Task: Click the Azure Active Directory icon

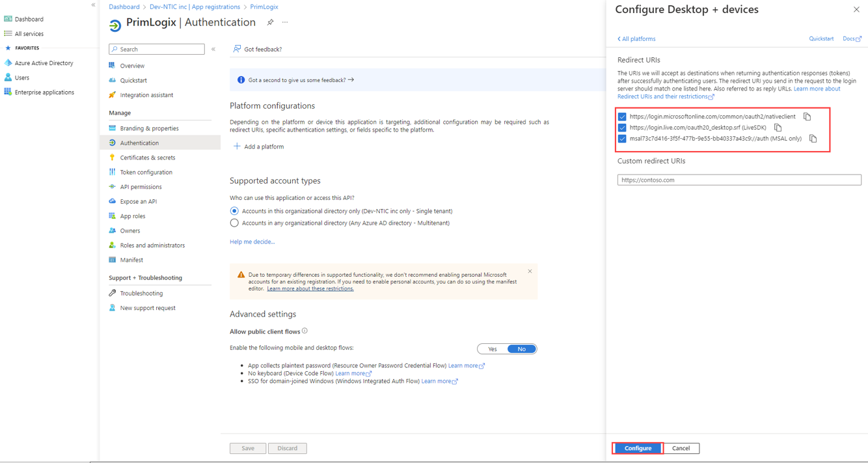Action: coord(8,63)
